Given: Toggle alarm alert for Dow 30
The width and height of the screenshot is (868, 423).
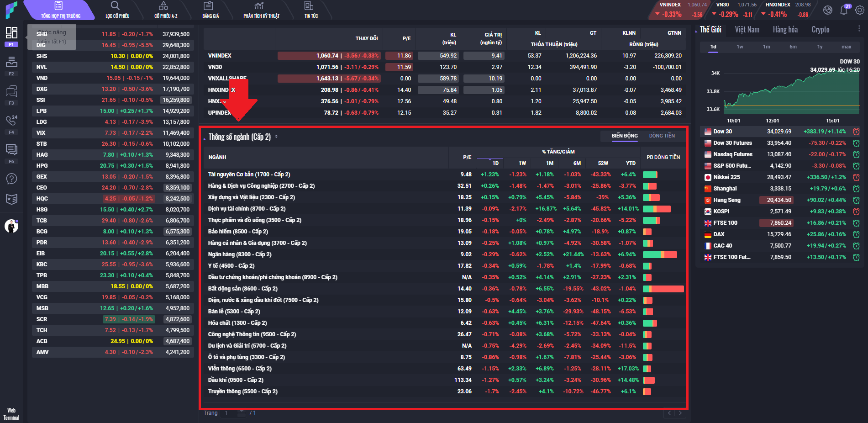Looking at the screenshot, I should tap(856, 132).
